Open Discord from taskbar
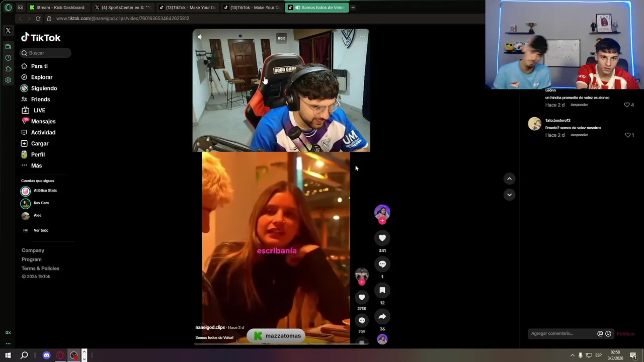 47,355
